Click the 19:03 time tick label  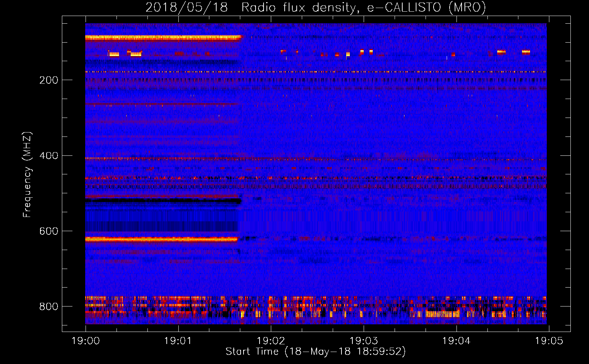tap(364, 341)
